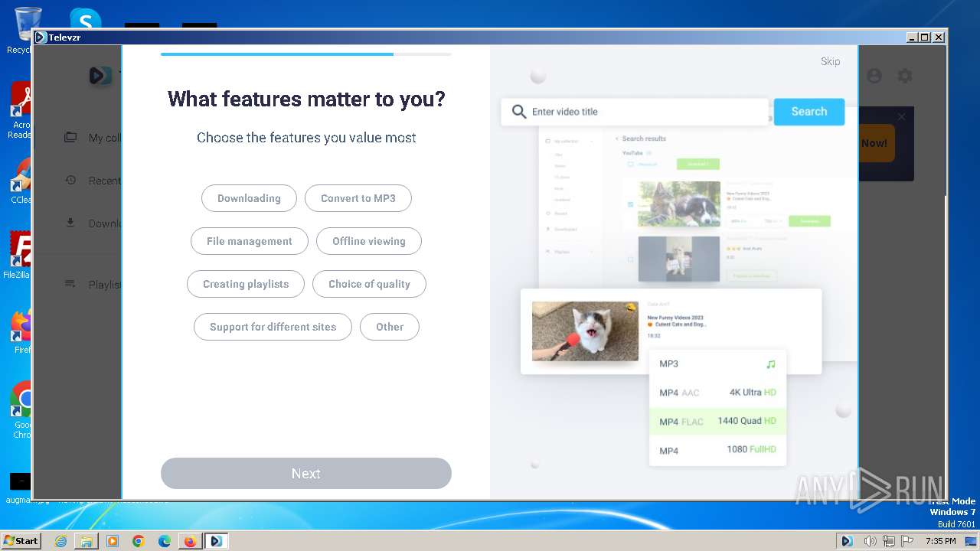Screen dimensions: 980x551
Task: Click the Televzr logo icon
Action: (x=100, y=75)
